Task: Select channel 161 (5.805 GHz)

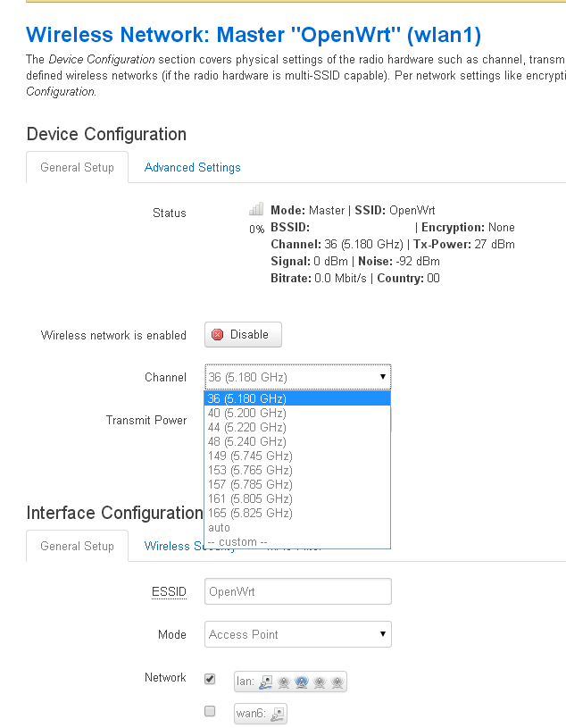Action: 297,499
